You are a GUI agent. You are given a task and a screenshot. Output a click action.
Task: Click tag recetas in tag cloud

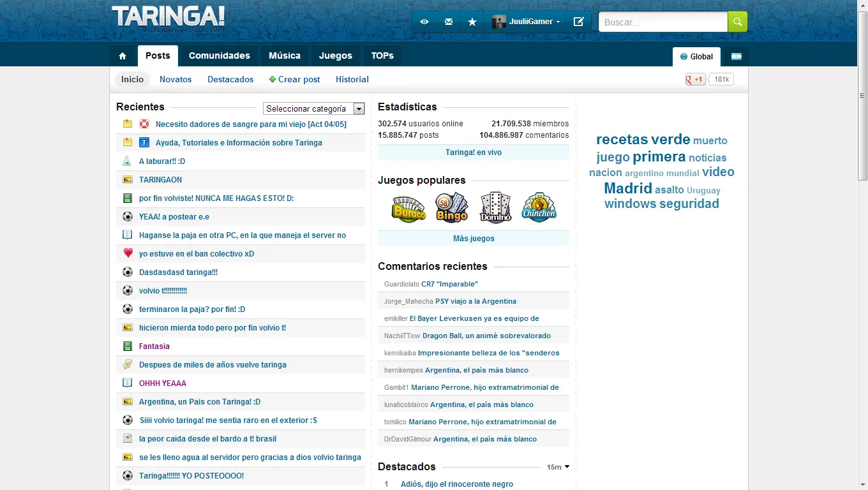[622, 139]
